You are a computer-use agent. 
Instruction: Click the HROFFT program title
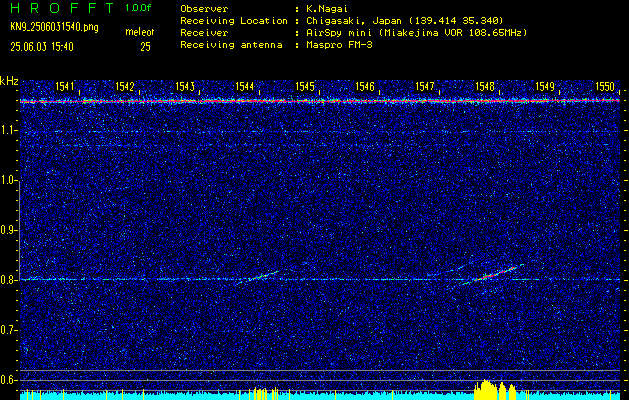point(63,8)
